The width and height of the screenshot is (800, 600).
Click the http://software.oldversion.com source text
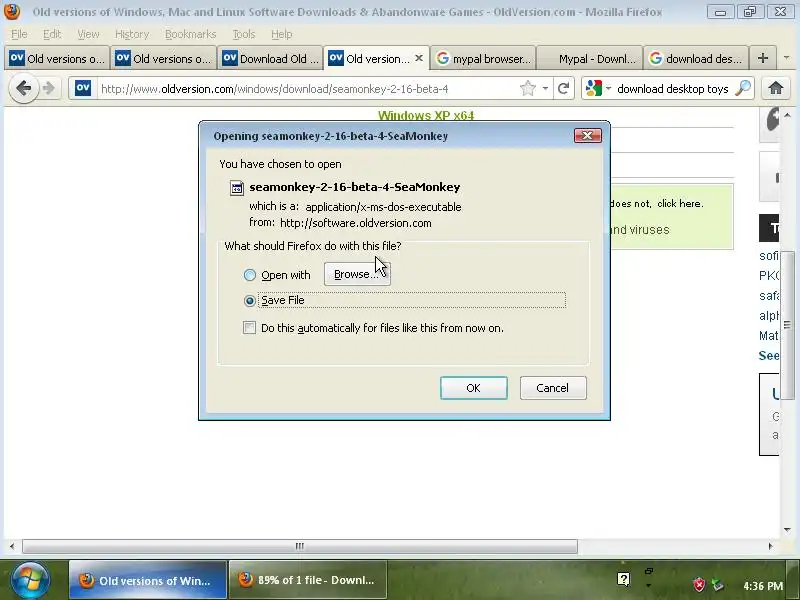[x=356, y=223]
